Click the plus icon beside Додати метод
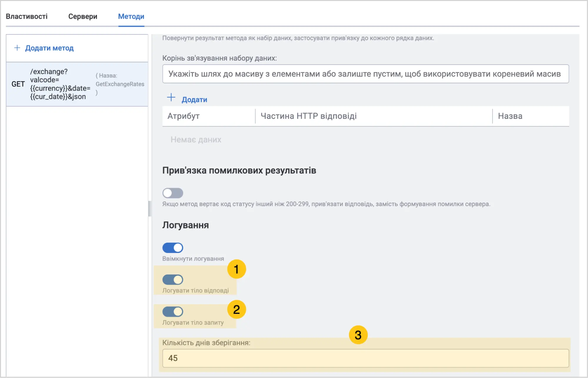Viewport: 588px width, 378px height. (x=17, y=48)
